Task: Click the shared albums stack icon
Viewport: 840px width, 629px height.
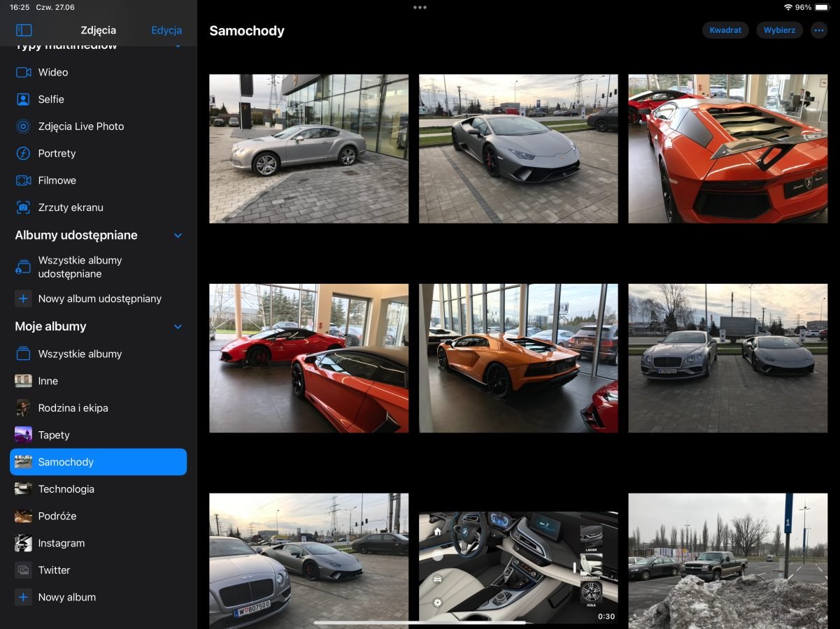Action: pyautogui.click(x=24, y=267)
